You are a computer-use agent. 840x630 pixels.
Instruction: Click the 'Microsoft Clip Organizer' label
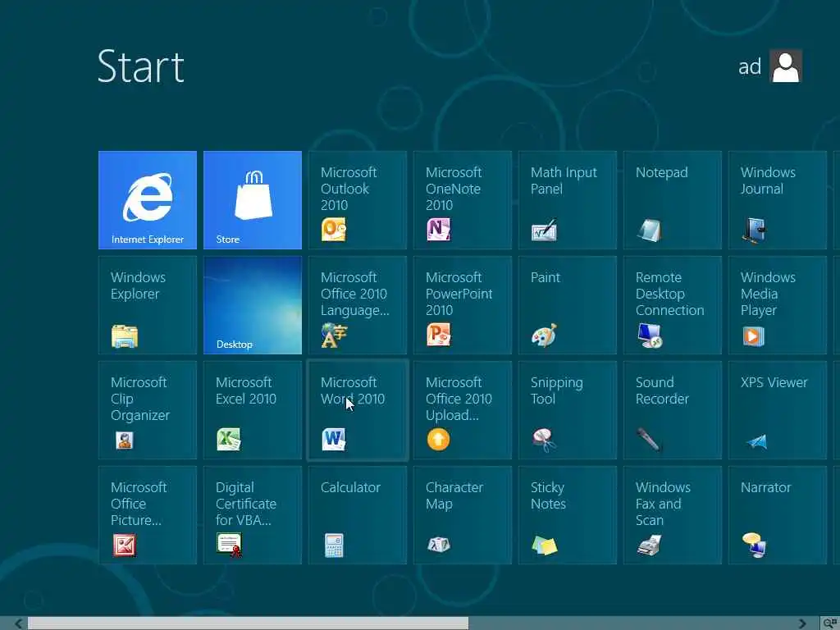(139, 399)
